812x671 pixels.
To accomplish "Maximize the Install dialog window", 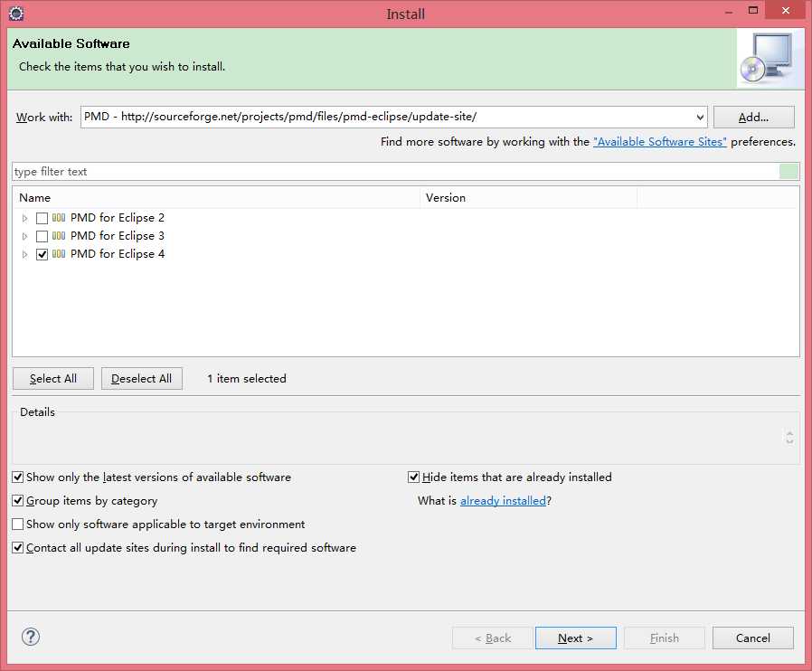I will [753, 10].
